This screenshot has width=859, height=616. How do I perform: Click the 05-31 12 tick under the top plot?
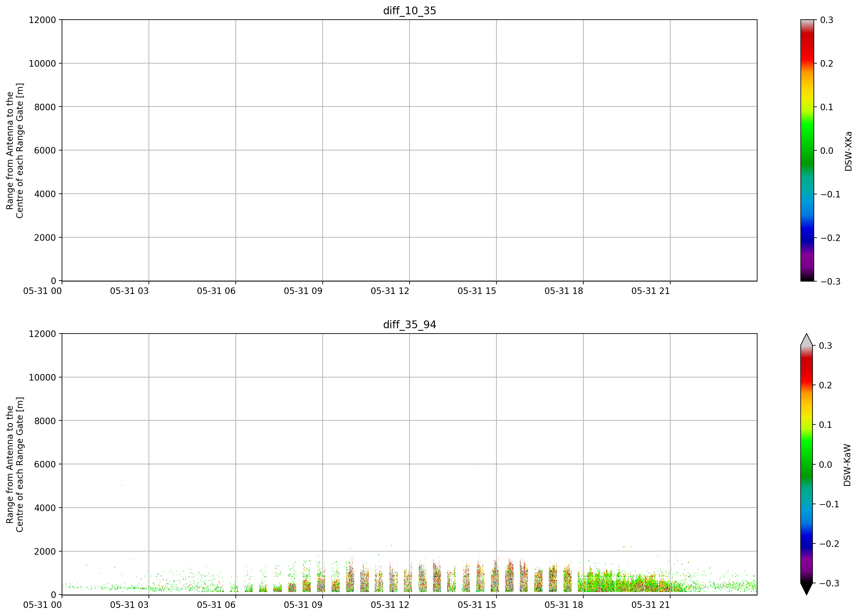[390, 291]
